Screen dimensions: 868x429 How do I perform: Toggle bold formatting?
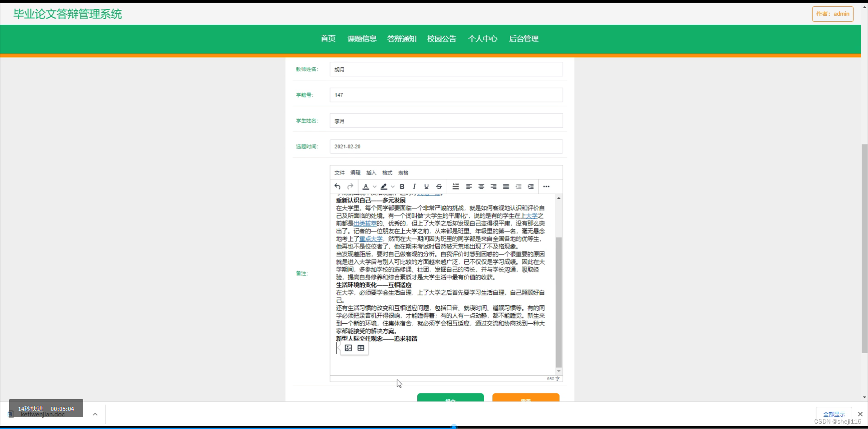(x=401, y=187)
